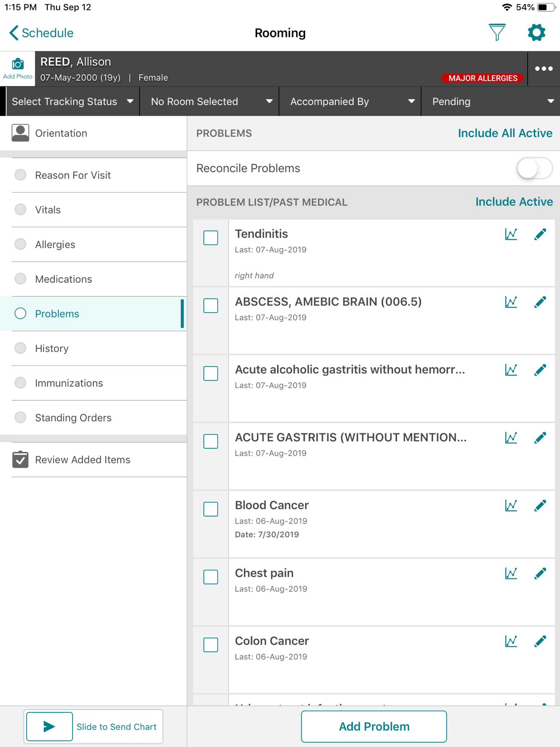This screenshot has width=560, height=747.
Task: View graph for Acute alcoholic gastritis
Action: click(511, 370)
